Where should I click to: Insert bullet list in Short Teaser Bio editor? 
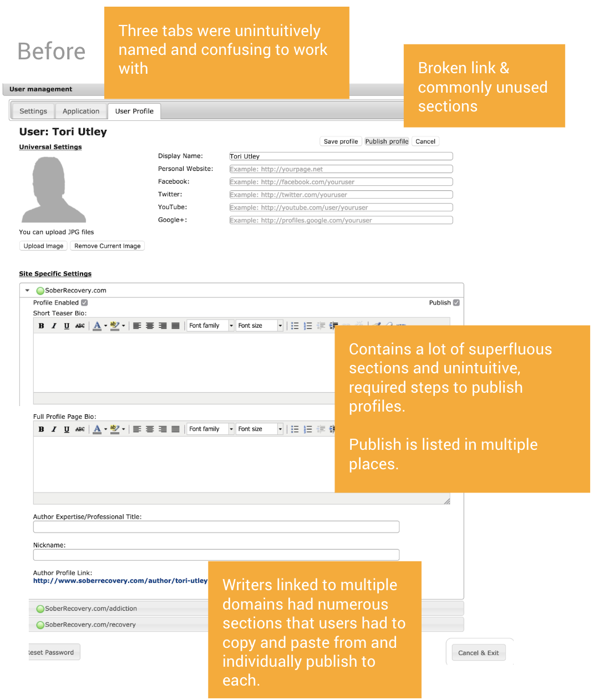coord(295,326)
